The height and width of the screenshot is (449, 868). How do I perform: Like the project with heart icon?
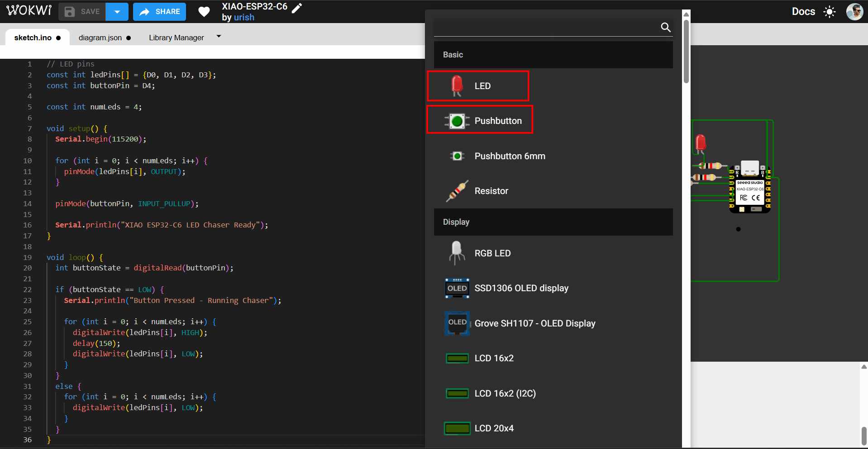click(x=204, y=12)
